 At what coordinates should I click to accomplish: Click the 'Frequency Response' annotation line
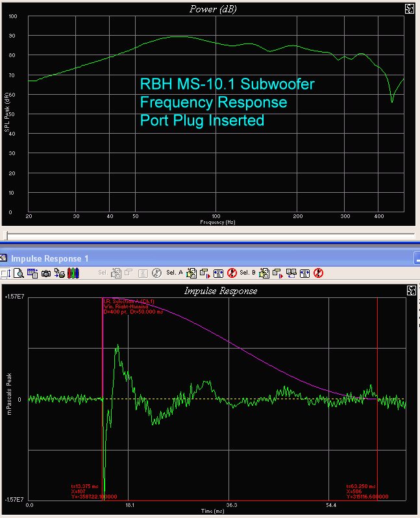coord(214,102)
